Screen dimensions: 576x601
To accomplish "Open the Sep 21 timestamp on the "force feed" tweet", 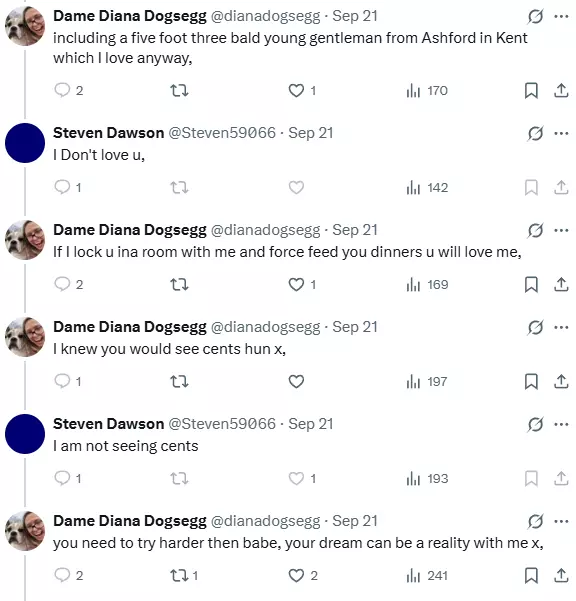I will pos(355,230).
